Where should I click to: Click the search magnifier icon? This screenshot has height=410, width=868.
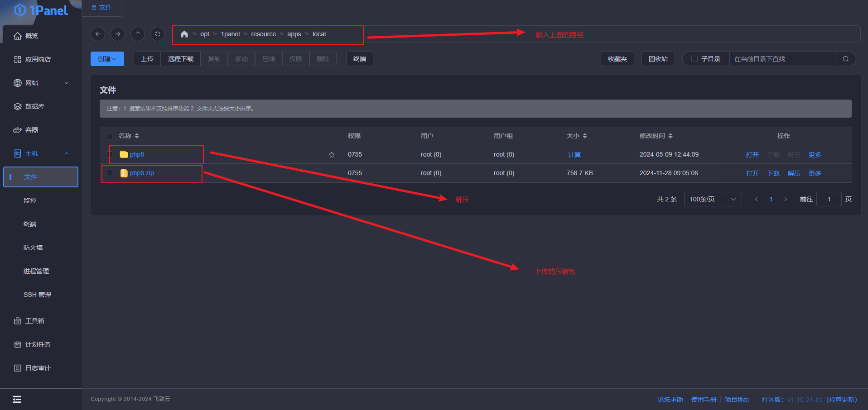point(845,59)
